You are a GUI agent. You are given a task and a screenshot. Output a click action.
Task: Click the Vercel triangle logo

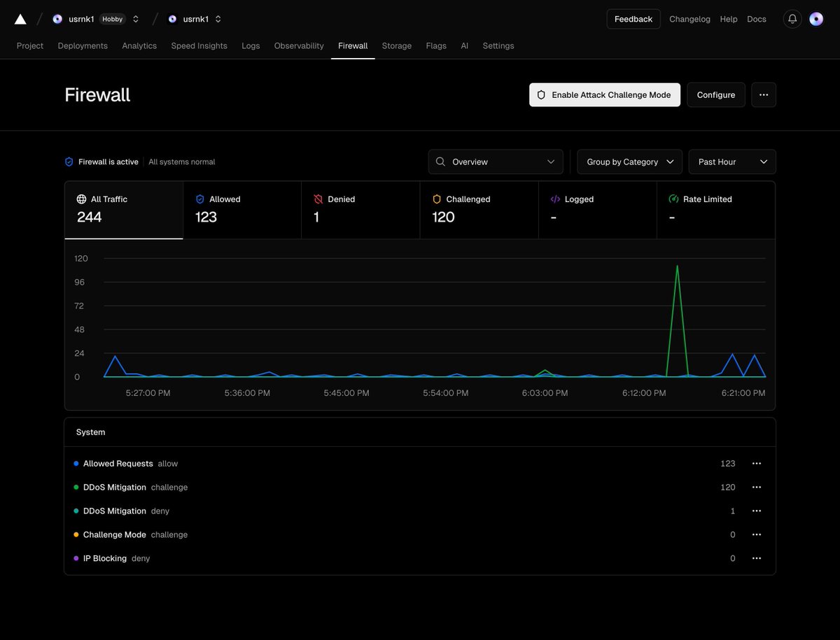click(20, 19)
